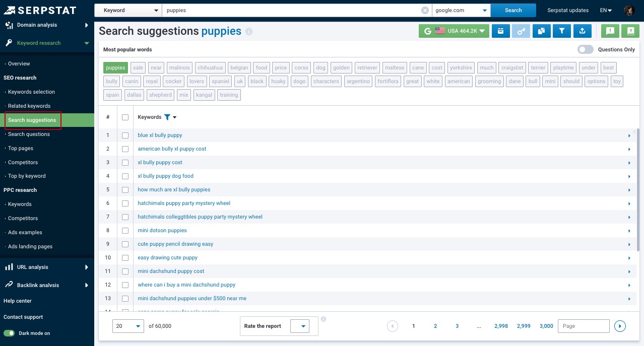Image resolution: width=644 pixels, height=346 pixels.
Task: Check the box for xl bully puppy dog food
Action: tap(125, 176)
